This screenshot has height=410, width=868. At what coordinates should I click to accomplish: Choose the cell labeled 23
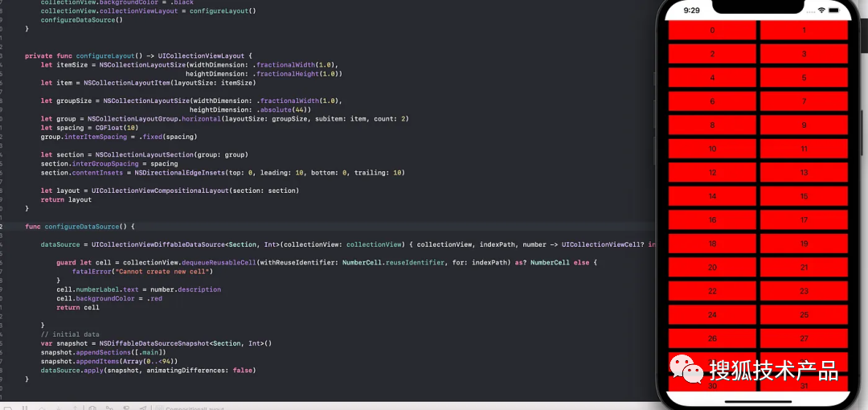[x=804, y=292]
